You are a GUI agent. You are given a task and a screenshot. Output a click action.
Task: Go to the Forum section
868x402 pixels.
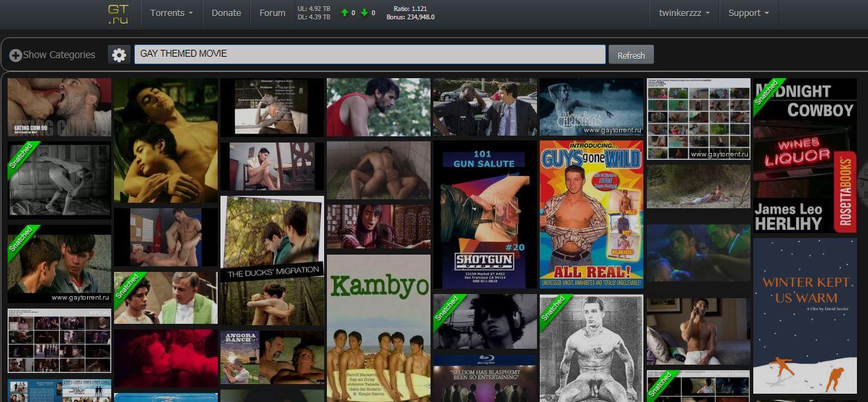coord(272,13)
